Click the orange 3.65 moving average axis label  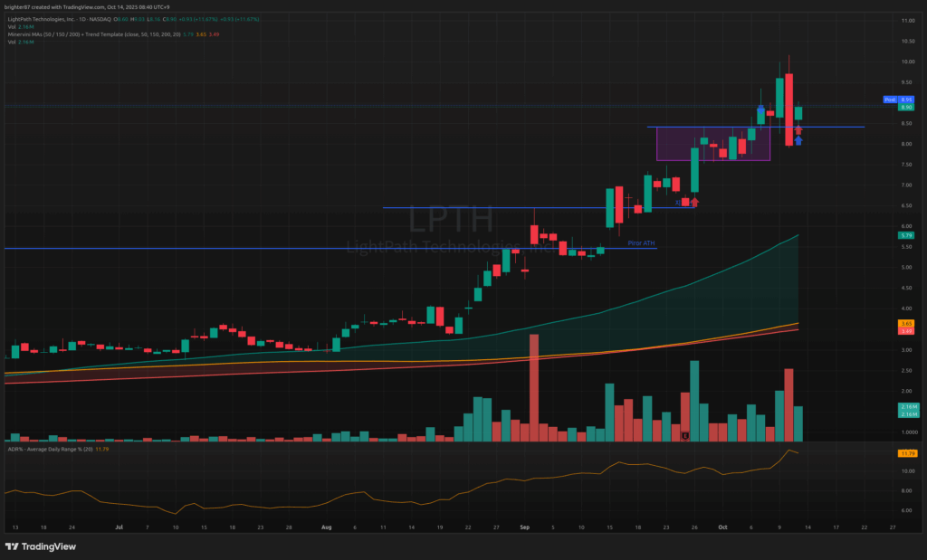904,323
